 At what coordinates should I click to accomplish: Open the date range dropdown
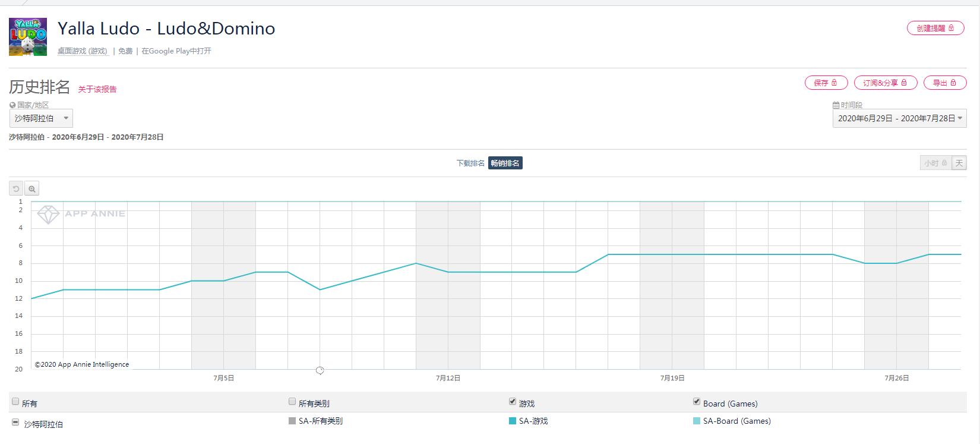click(x=899, y=118)
